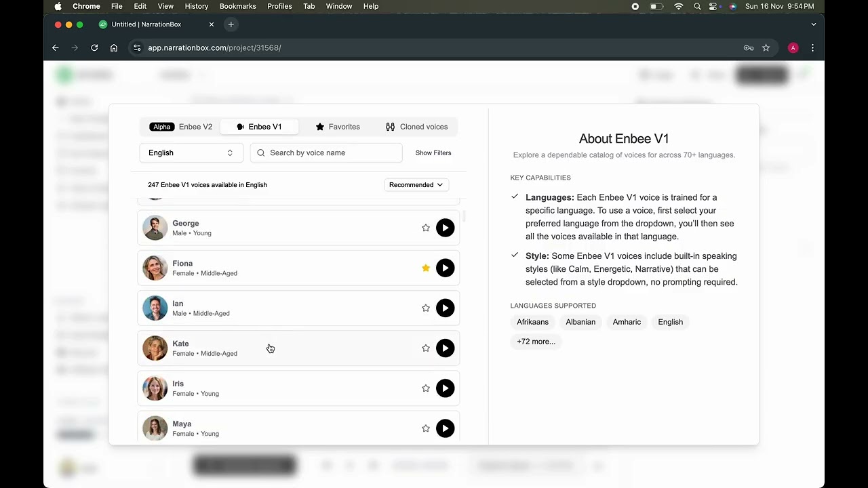
Task: Go back in Chrome
Action: [56, 47]
